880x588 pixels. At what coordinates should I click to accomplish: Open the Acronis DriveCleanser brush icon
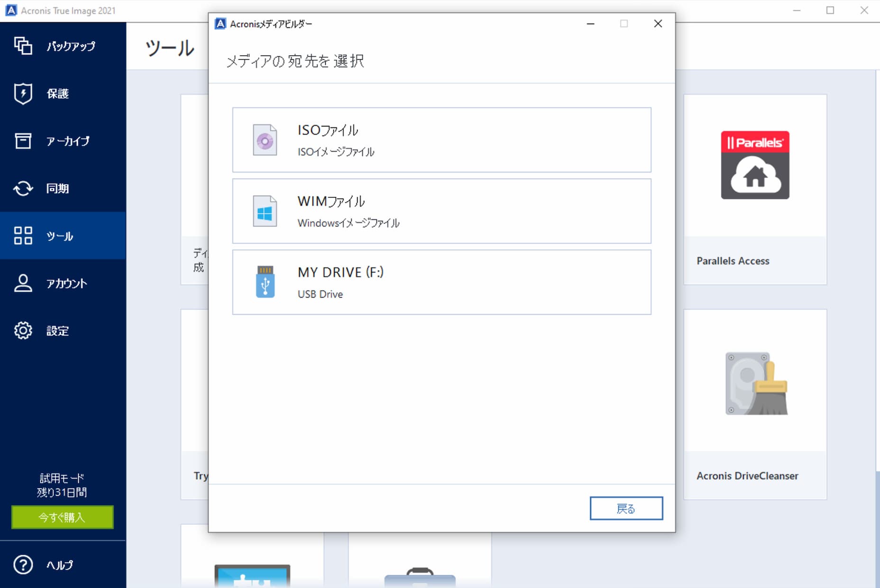coord(756,383)
